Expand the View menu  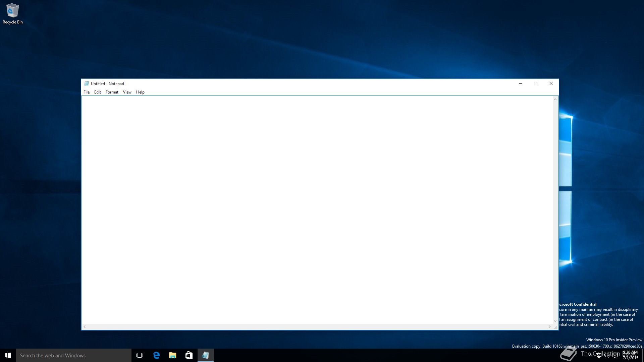tap(127, 92)
